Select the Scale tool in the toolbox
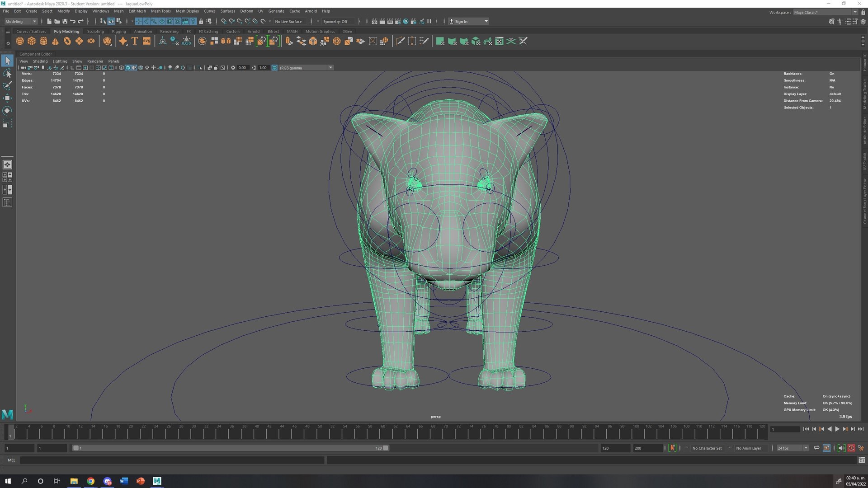The width and height of the screenshot is (868, 488). pos(7,123)
